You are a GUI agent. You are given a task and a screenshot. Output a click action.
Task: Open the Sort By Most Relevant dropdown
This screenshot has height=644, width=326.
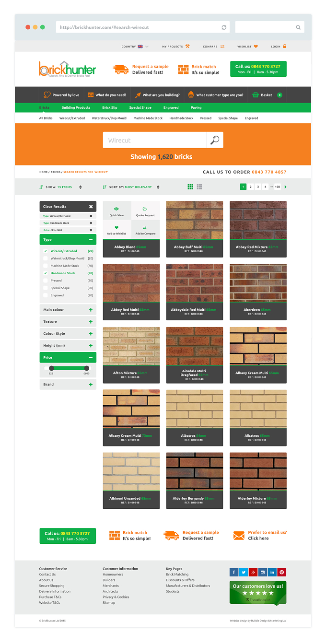pyautogui.click(x=131, y=187)
